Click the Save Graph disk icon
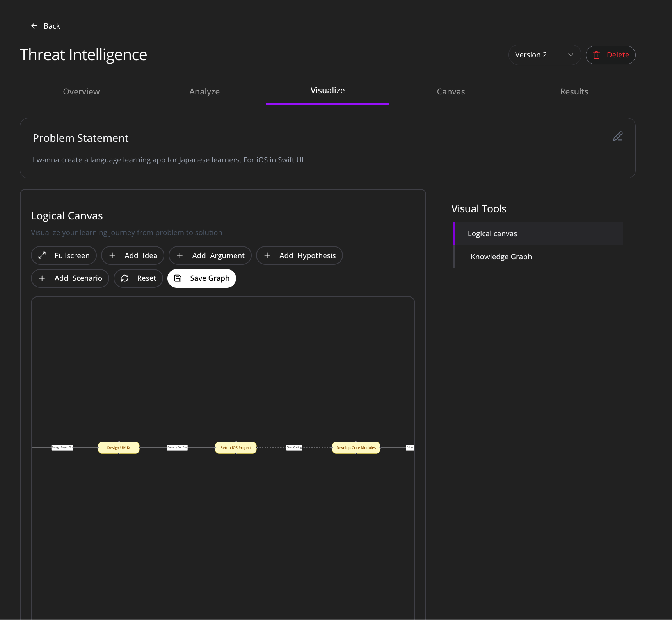Image resolution: width=672 pixels, height=620 pixels. [x=178, y=278]
